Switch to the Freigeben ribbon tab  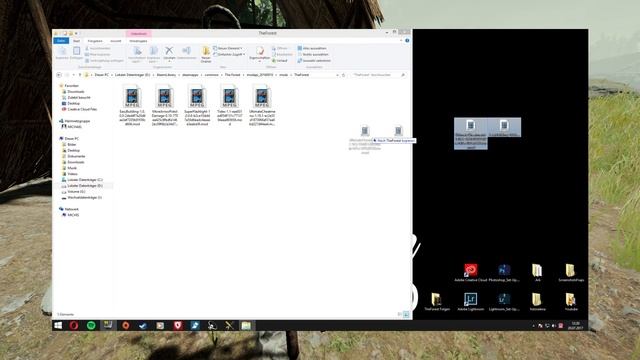[x=95, y=41]
